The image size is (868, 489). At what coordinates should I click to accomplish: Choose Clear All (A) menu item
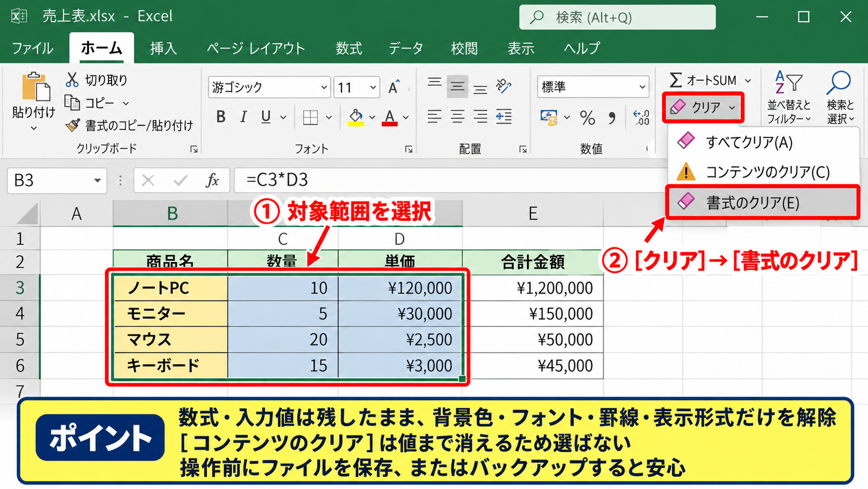pos(762,142)
